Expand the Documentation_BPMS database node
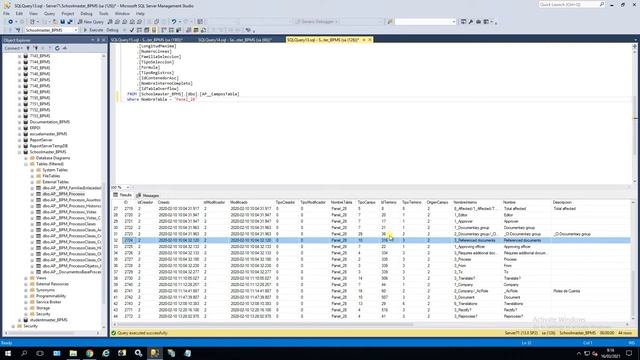The width and height of the screenshot is (640, 360). click(x=20, y=122)
